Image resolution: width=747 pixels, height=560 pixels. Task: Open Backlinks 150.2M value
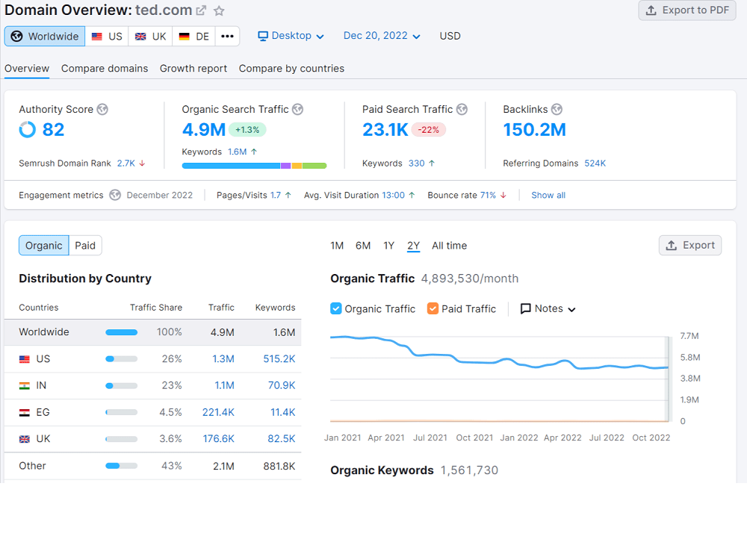point(535,129)
